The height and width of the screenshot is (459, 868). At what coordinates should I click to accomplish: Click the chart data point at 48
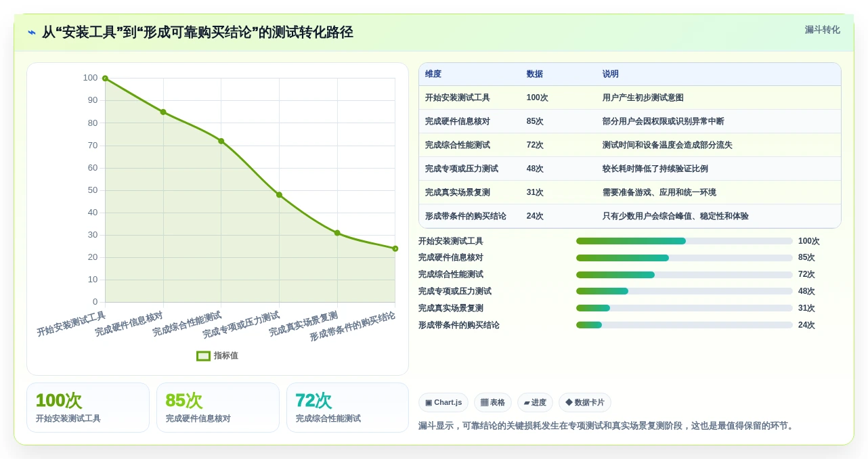279,195
